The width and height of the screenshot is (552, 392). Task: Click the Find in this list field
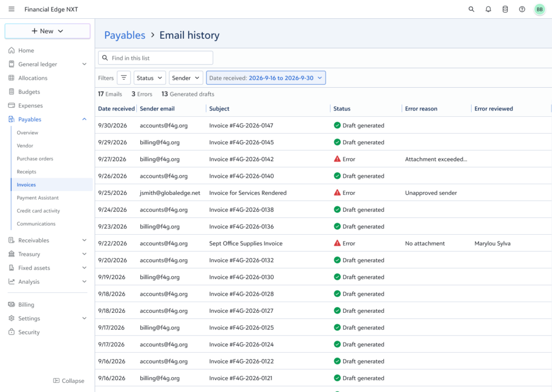pyautogui.click(x=156, y=58)
